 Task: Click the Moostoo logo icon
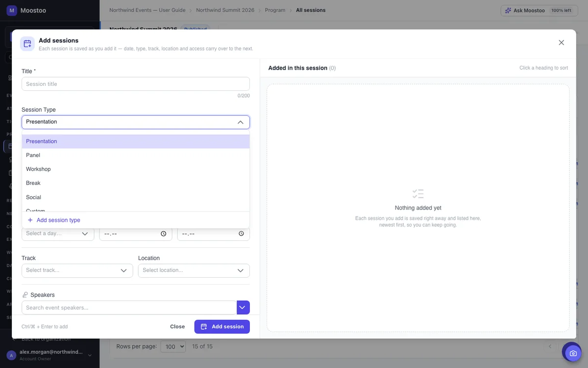click(x=12, y=10)
